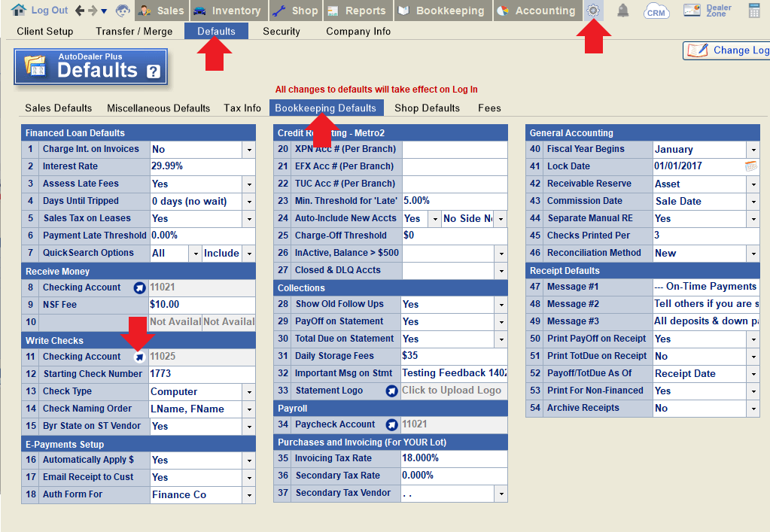This screenshot has width=770, height=532.
Task: Open the Archive Receipts dropdown
Action: coord(753,409)
